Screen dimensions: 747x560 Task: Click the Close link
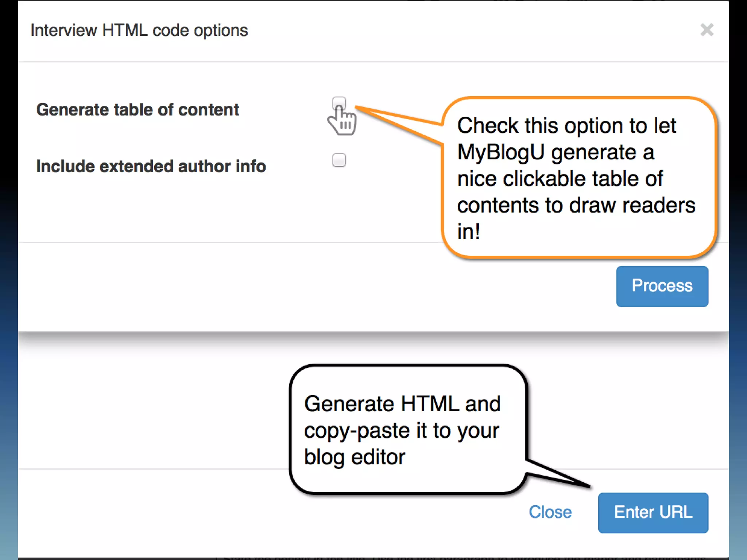(550, 512)
